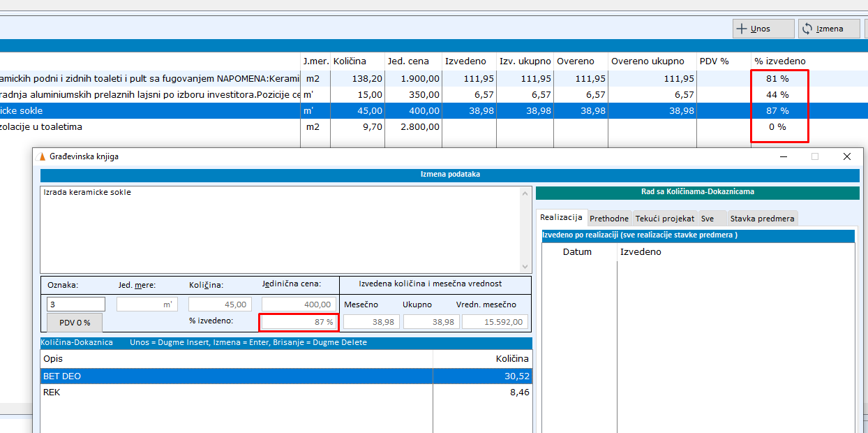Click the Jedinična cena field showing 400,00
Image resolution: width=868 pixels, height=433 pixels.
tap(298, 304)
